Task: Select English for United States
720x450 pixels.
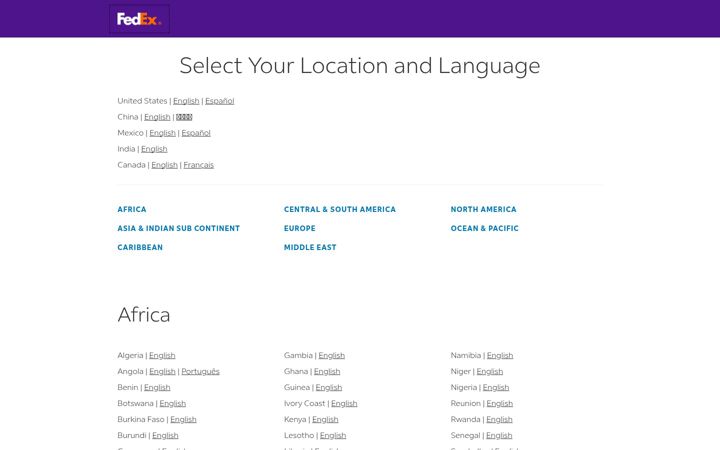Action: click(186, 101)
